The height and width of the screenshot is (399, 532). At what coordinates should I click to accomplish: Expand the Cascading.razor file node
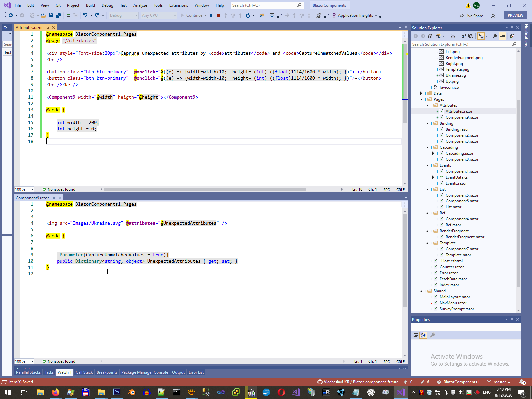433,153
